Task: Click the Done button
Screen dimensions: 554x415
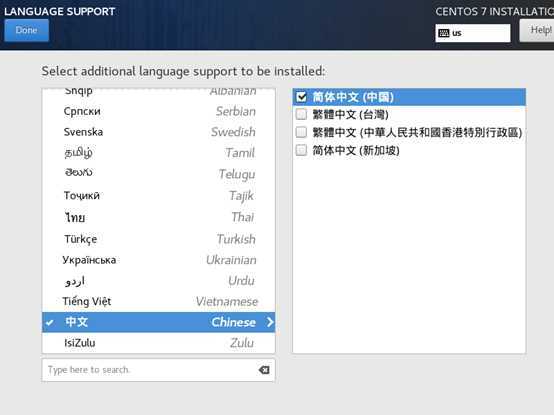Action: (x=26, y=30)
